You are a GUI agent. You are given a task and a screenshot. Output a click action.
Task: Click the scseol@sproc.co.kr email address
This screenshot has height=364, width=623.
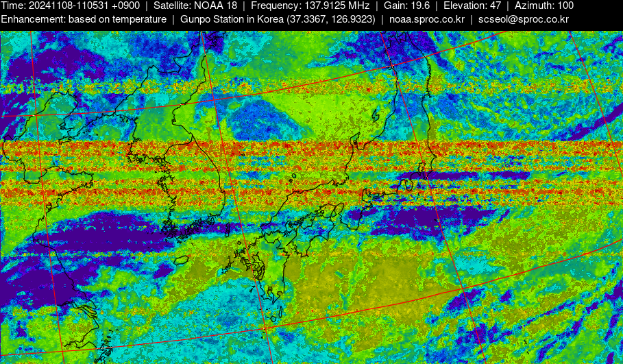point(523,19)
